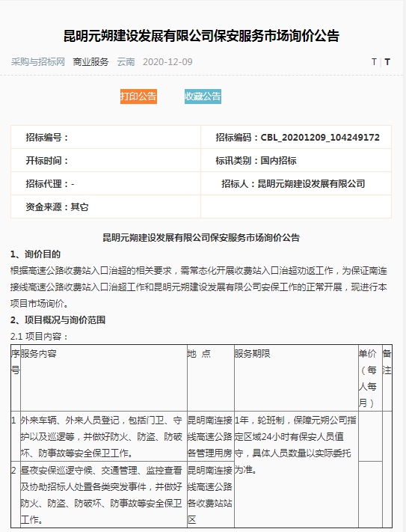
Task: Click the 开标时间 cell
Action: 105,160
